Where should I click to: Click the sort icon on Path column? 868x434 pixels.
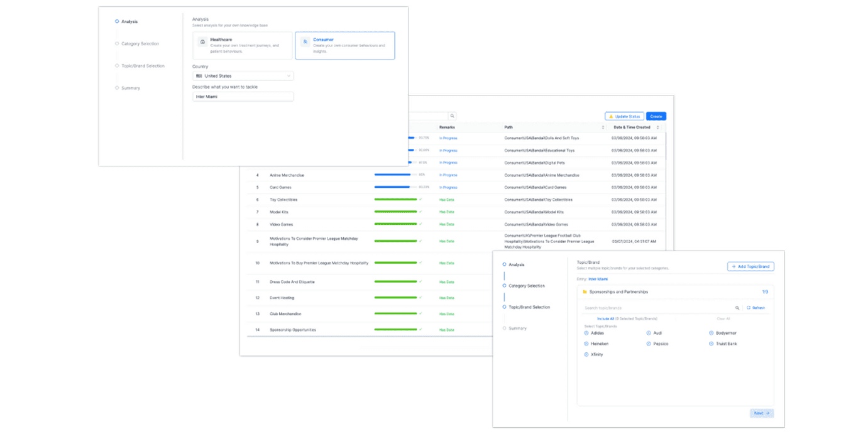coord(603,127)
